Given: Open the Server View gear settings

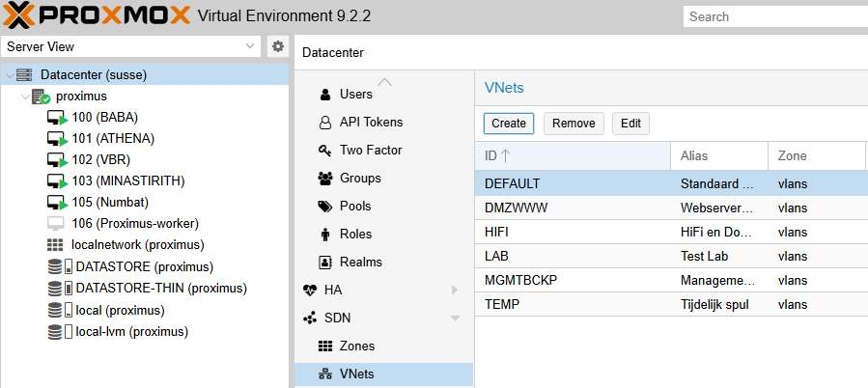Looking at the screenshot, I should point(278,46).
